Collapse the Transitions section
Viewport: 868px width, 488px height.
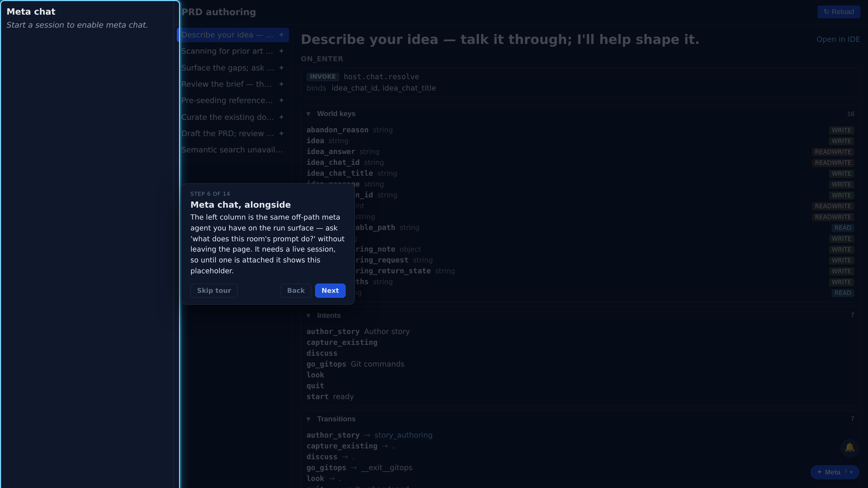[308, 419]
